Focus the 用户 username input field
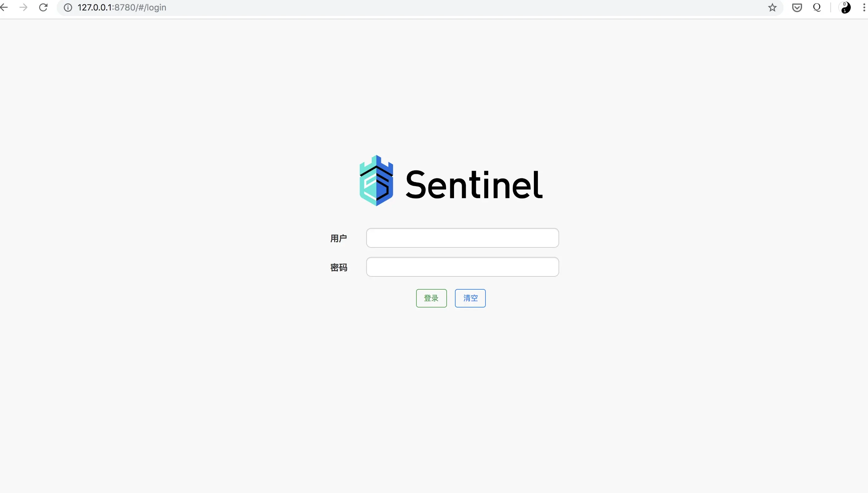The height and width of the screenshot is (493, 868). tap(462, 238)
